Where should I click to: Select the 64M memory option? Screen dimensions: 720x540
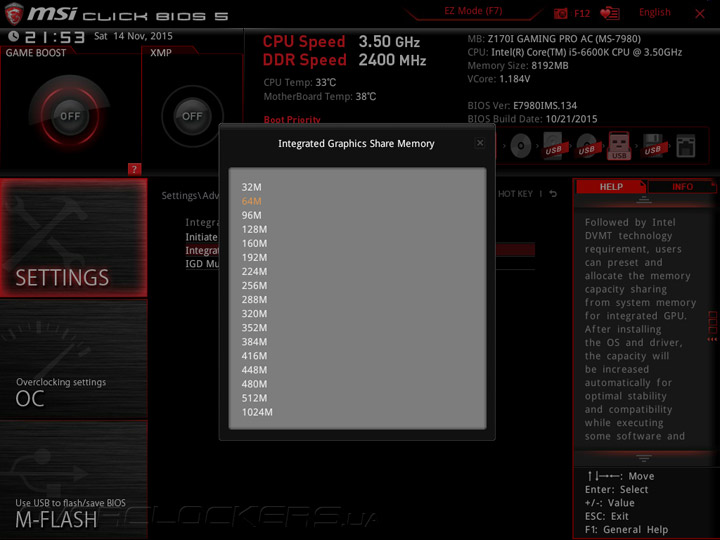coord(251,201)
